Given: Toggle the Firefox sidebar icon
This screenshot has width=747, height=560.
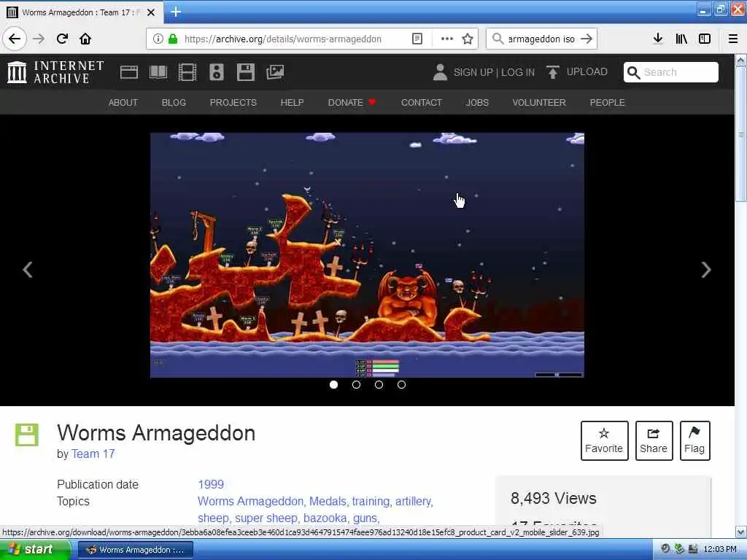Looking at the screenshot, I should point(705,39).
